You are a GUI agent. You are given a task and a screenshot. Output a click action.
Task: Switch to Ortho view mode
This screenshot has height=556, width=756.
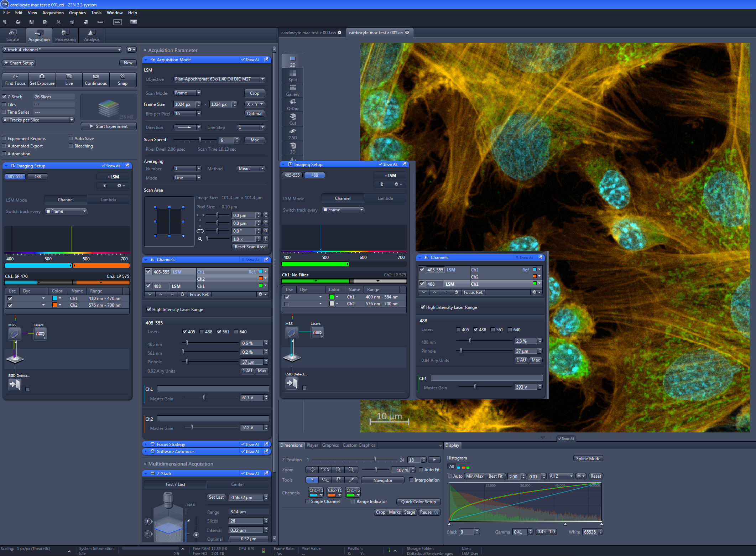292,104
